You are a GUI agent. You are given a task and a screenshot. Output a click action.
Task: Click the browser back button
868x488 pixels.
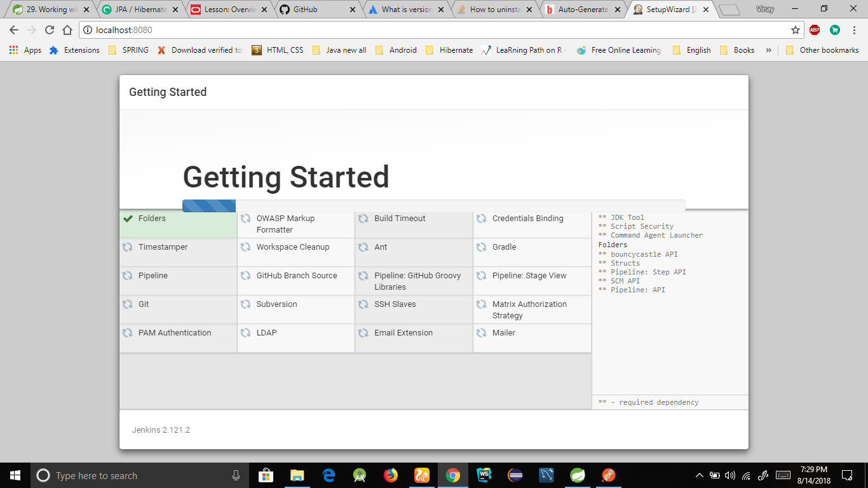(x=13, y=29)
